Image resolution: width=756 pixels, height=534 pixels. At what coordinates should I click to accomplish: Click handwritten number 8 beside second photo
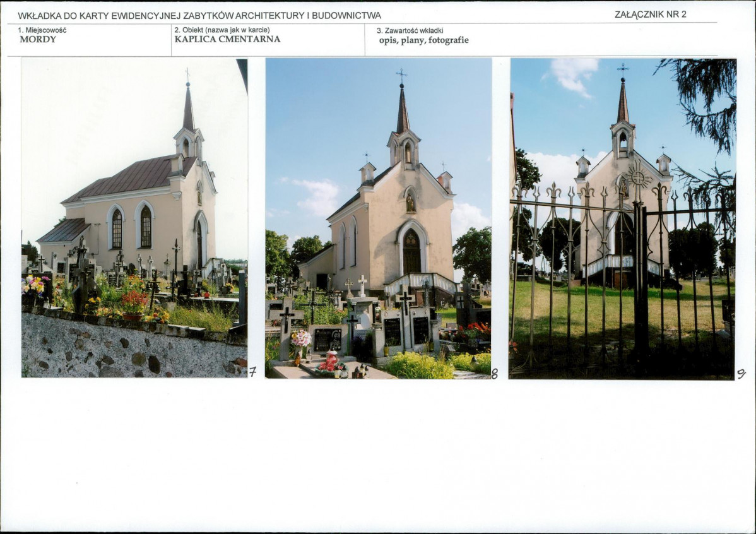click(x=495, y=374)
